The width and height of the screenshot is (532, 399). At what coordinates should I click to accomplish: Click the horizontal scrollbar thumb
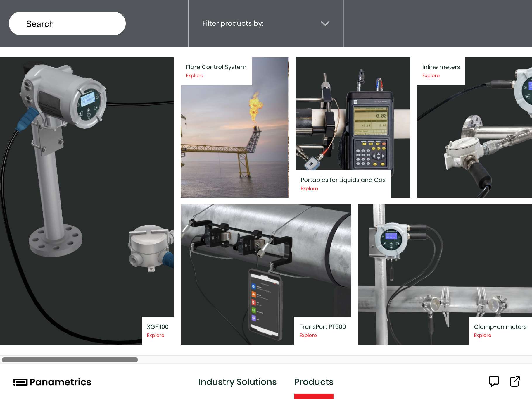pos(70,360)
